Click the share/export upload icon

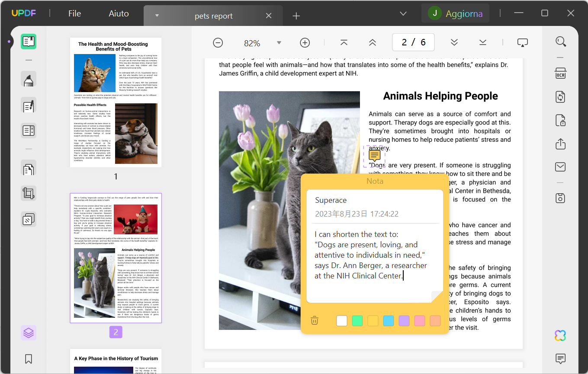tap(560, 144)
